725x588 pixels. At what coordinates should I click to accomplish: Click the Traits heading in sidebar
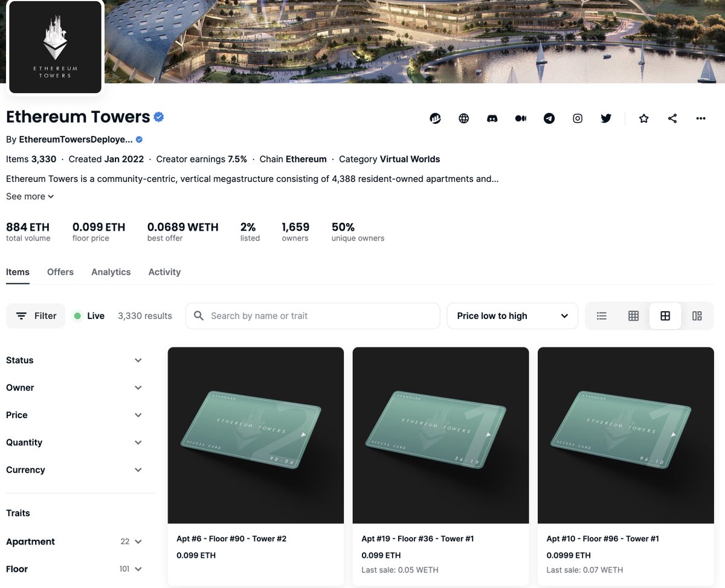[18, 513]
